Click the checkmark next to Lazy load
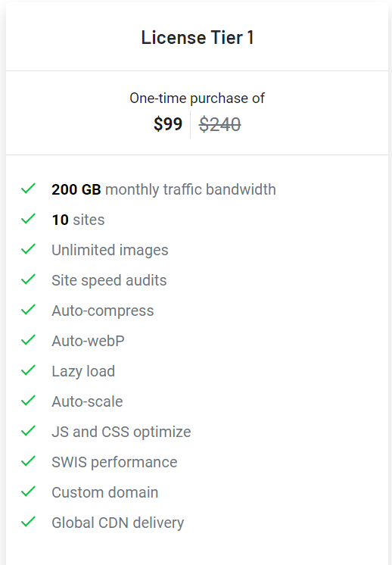Image resolution: width=392 pixels, height=565 pixels. tap(28, 370)
